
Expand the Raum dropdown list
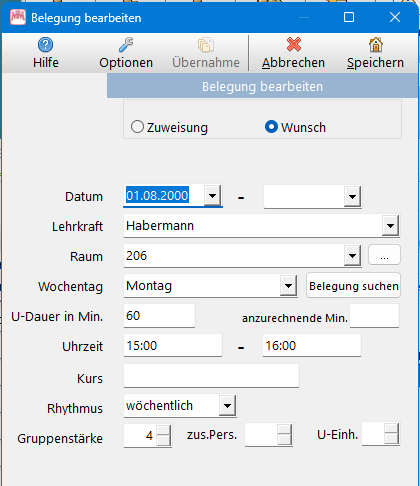tap(352, 256)
